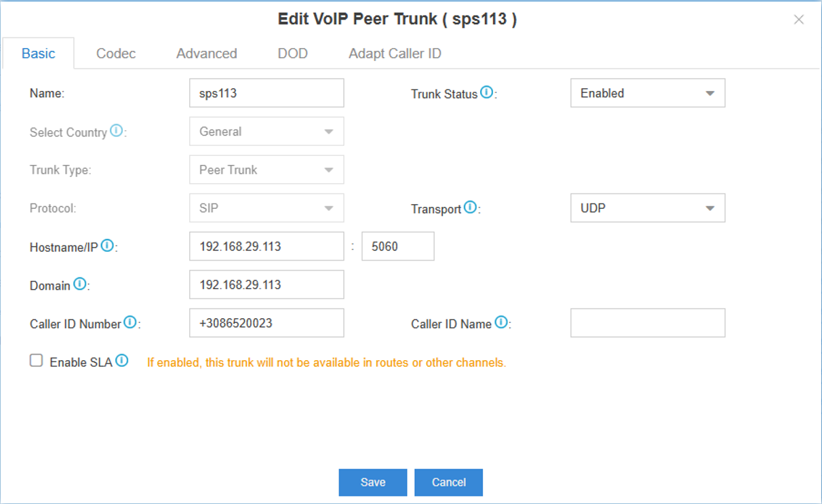Click the port field showing 5060
The height and width of the screenshot is (504, 822).
[x=398, y=246]
